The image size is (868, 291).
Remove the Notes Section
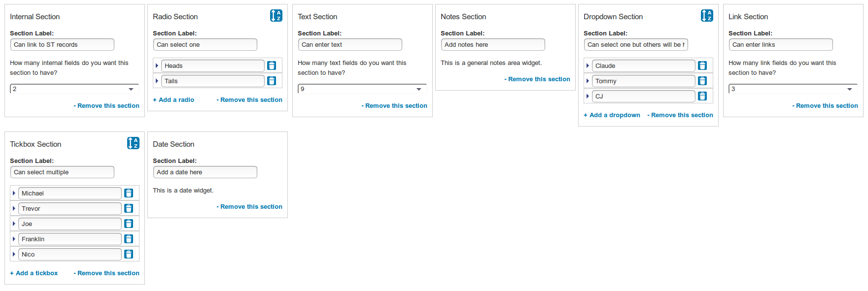[537, 79]
